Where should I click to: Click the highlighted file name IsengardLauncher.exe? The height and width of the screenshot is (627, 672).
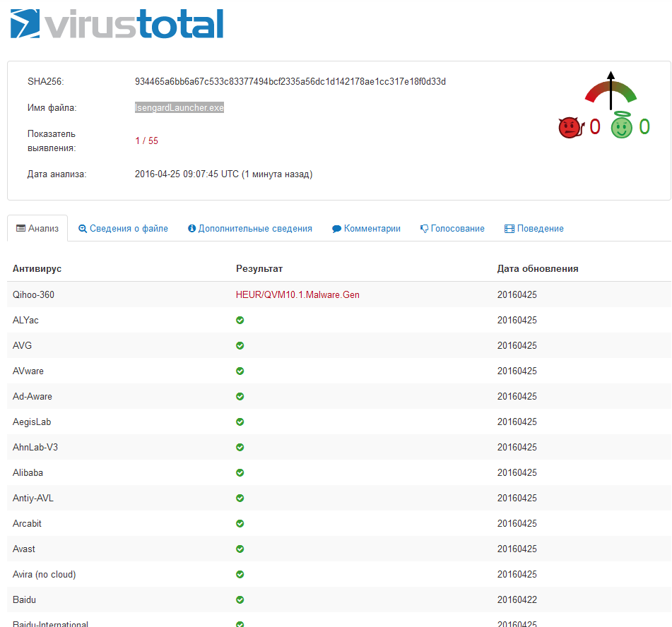point(179,107)
